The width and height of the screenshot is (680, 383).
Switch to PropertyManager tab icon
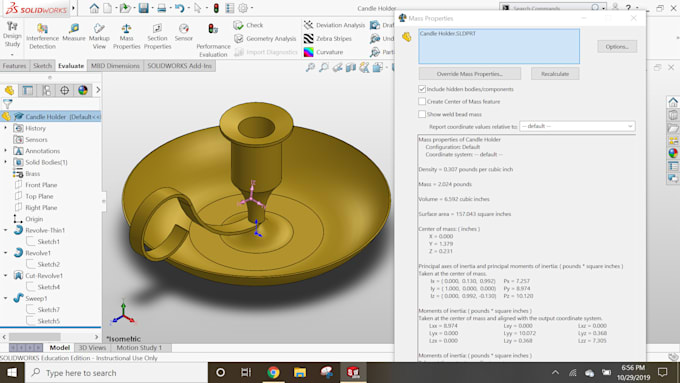pyautogui.click(x=27, y=90)
